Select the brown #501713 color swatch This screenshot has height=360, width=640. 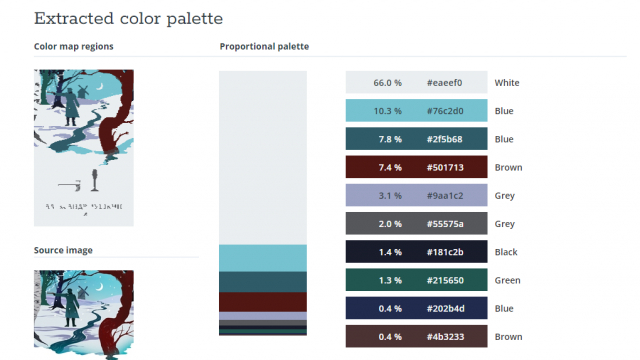[x=416, y=167]
